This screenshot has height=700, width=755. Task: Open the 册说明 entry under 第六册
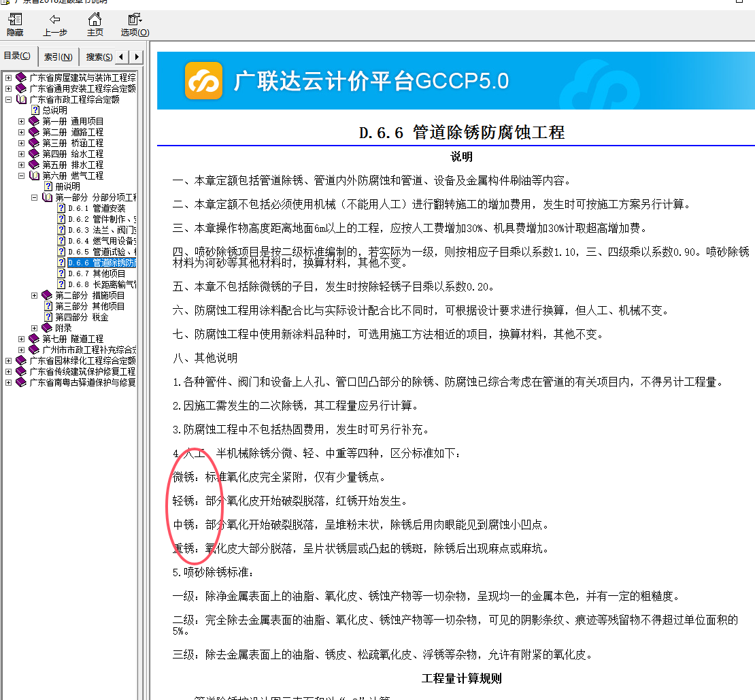[67, 186]
